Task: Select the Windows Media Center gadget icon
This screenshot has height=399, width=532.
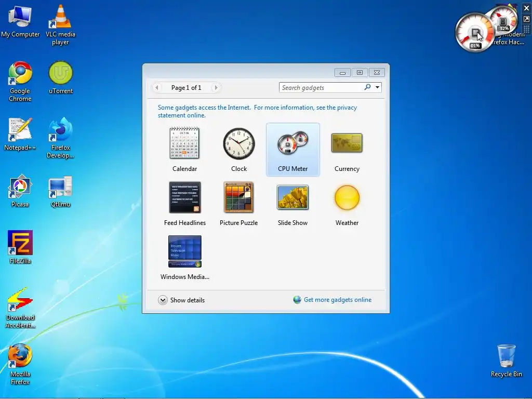Action: click(184, 251)
